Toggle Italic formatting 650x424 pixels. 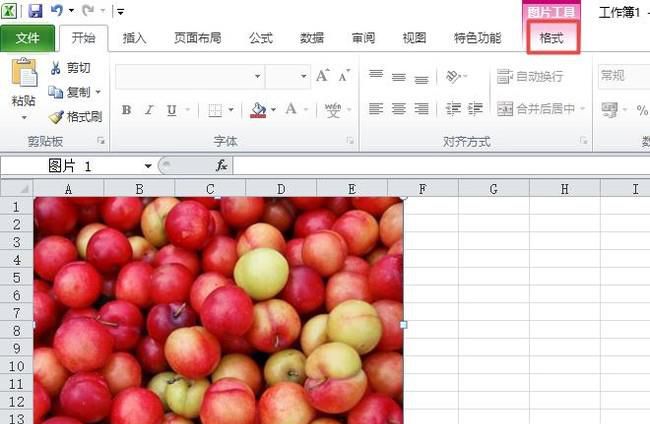click(x=149, y=110)
